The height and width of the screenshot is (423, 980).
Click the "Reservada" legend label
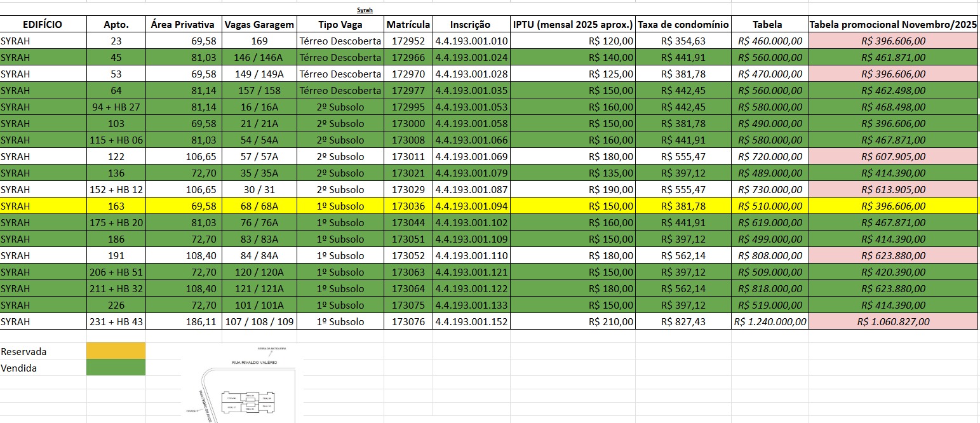[x=24, y=351]
